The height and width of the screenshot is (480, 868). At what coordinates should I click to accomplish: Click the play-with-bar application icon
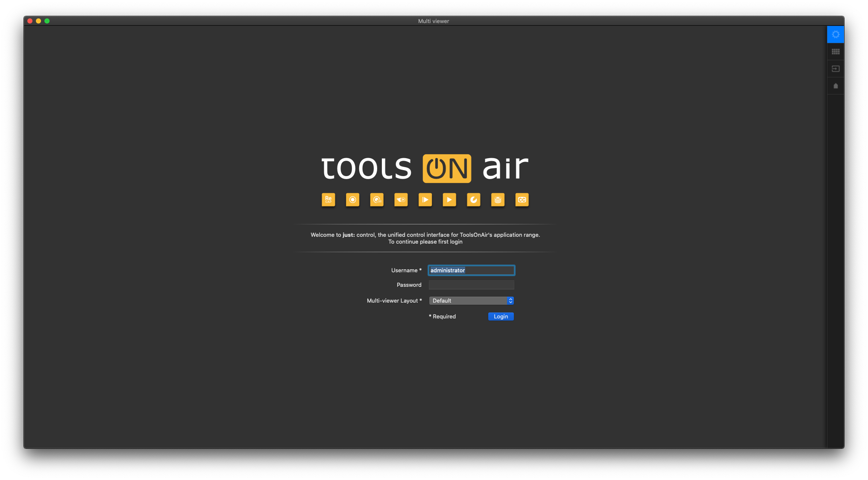coord(425,200)
